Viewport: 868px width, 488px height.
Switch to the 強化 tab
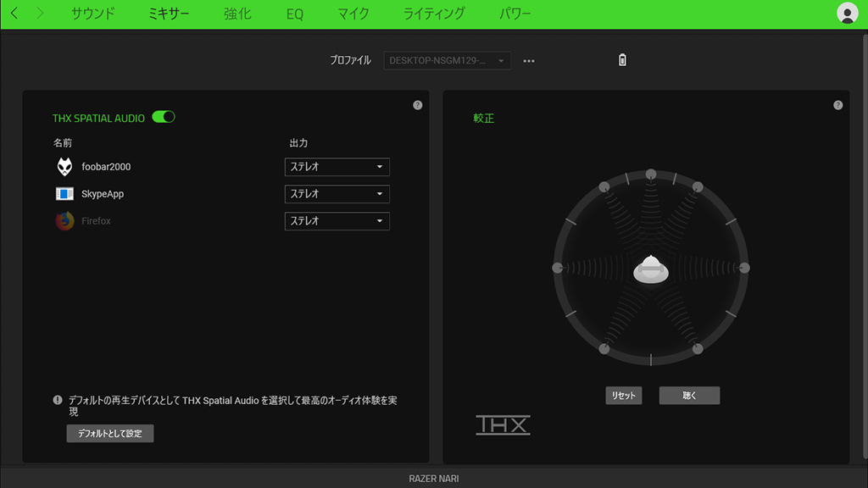(x=237, y=14)
